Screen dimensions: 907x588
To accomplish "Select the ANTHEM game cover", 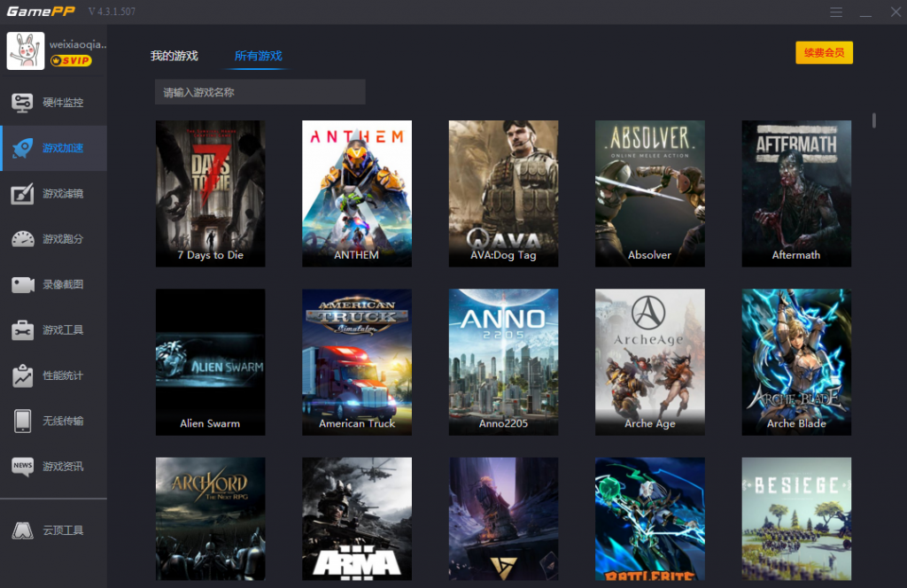I will coord(357,194).
